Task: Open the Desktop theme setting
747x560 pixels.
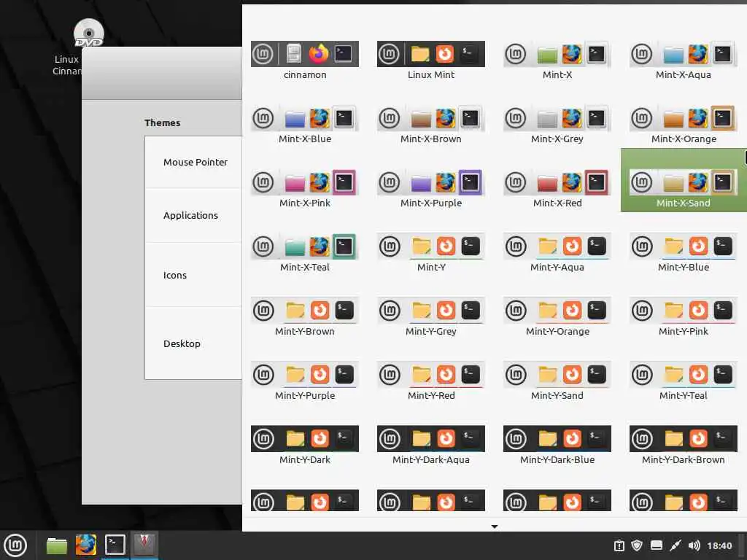Action: [x=194, y=343]
